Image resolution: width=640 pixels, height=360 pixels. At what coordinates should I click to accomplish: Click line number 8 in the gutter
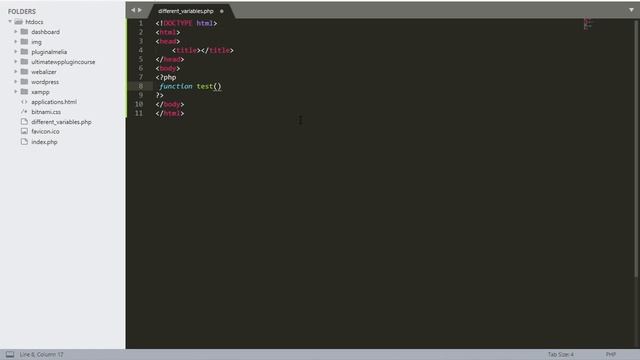click(x=140, y=86)
